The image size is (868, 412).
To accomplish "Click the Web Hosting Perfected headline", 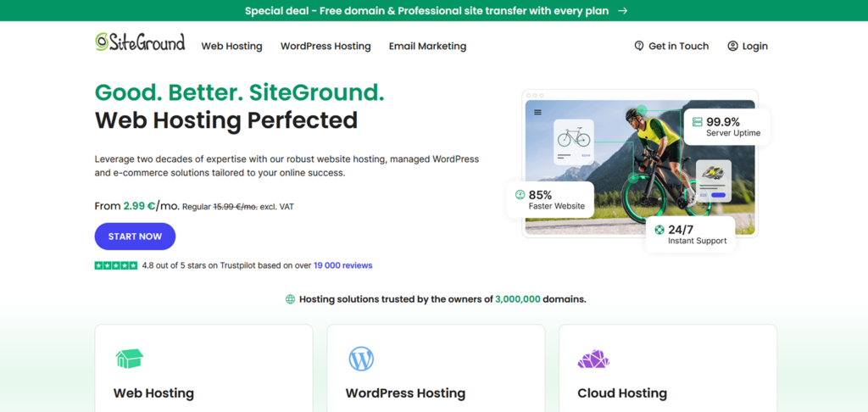I will point(225,120).
